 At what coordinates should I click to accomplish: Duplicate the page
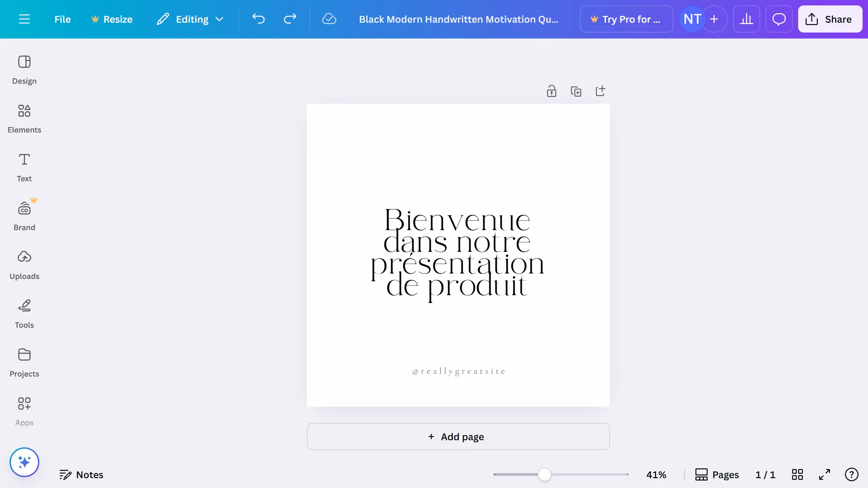(x=576, y=91)
